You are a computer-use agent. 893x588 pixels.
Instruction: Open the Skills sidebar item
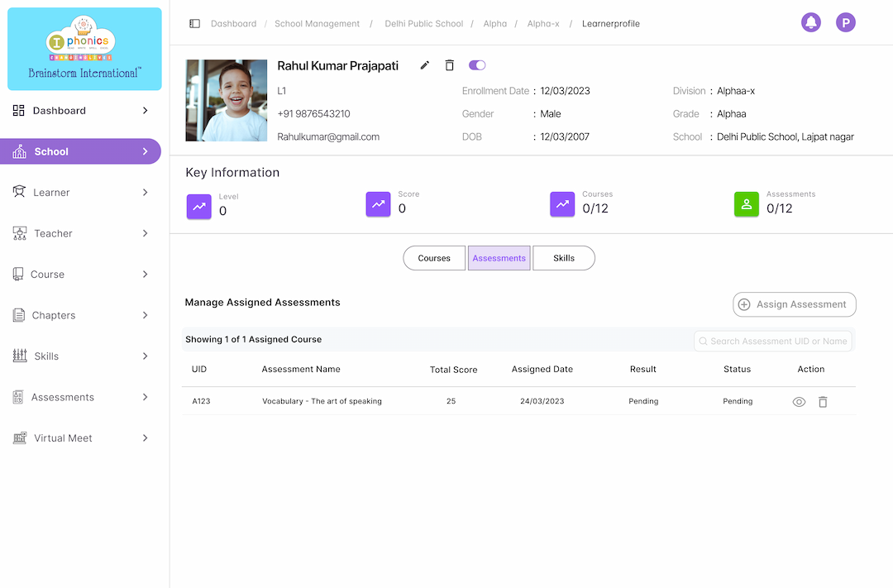coord(80,356)
